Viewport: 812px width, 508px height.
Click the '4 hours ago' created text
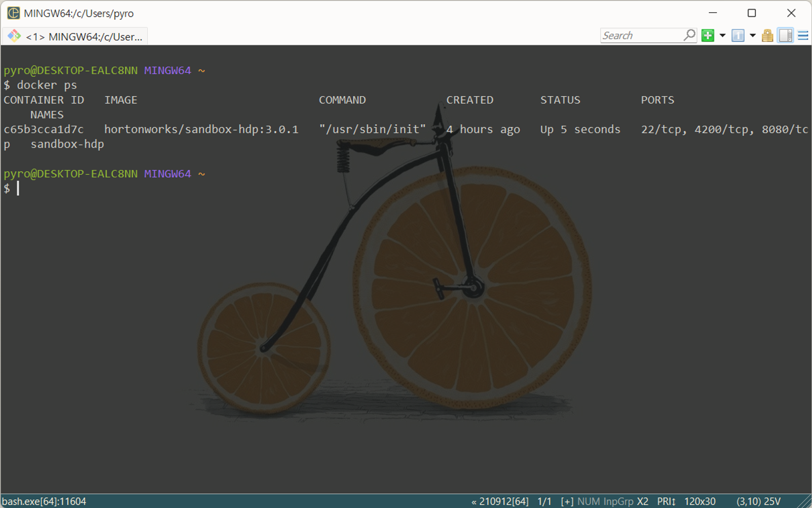pos(483,130)
